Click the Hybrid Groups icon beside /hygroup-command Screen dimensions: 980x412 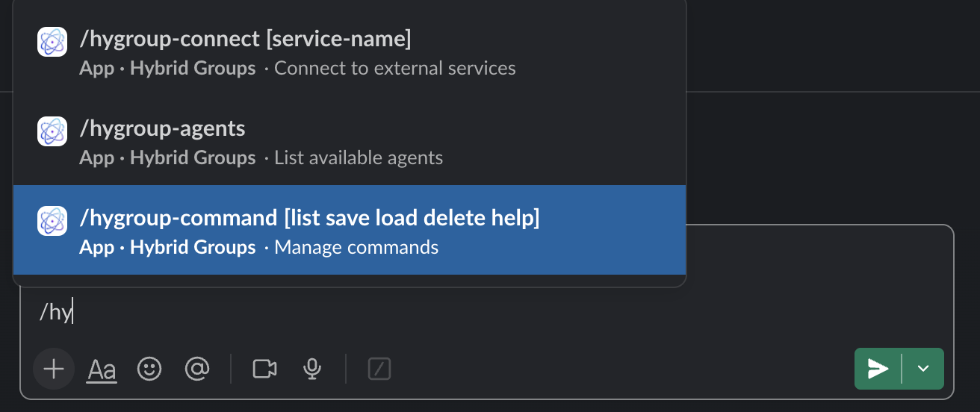pos(52,221)
